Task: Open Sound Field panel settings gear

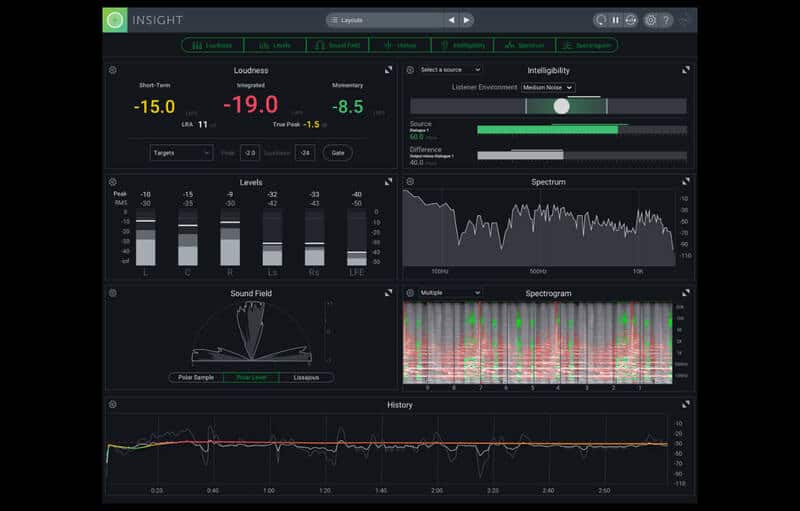Action: (113, 293)
